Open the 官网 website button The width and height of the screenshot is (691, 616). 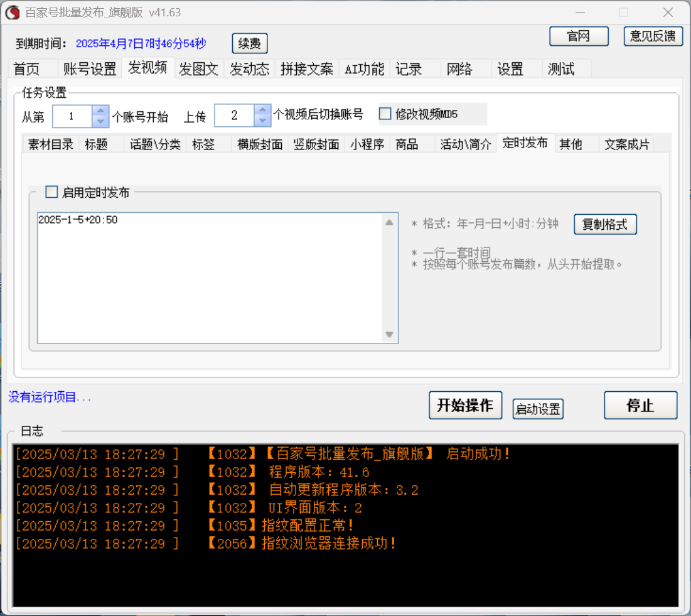click(x=579, y=36)
